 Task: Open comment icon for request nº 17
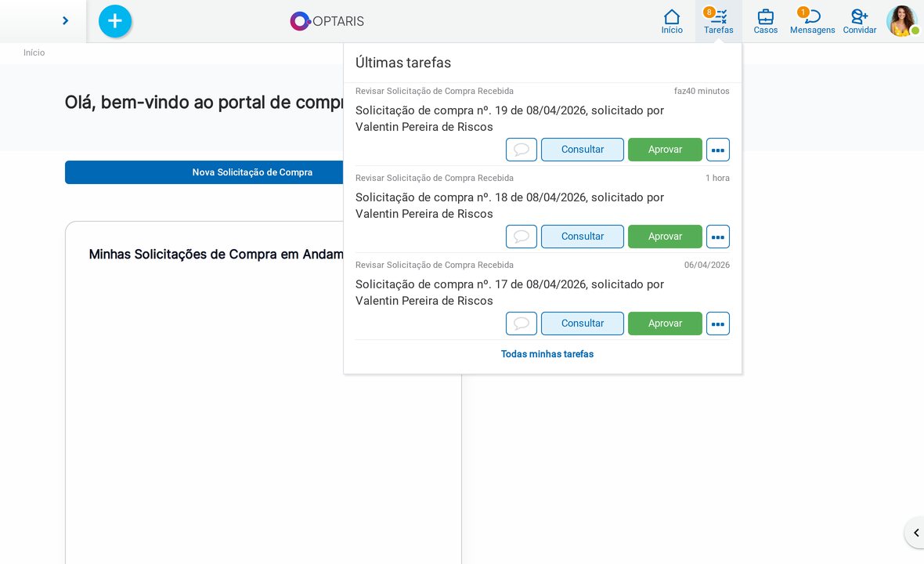[522, 324]
